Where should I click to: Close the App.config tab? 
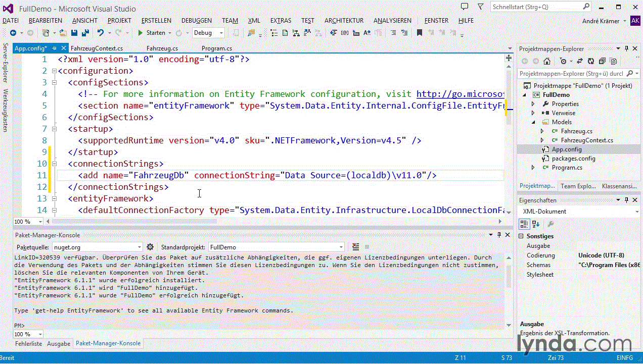63,48
